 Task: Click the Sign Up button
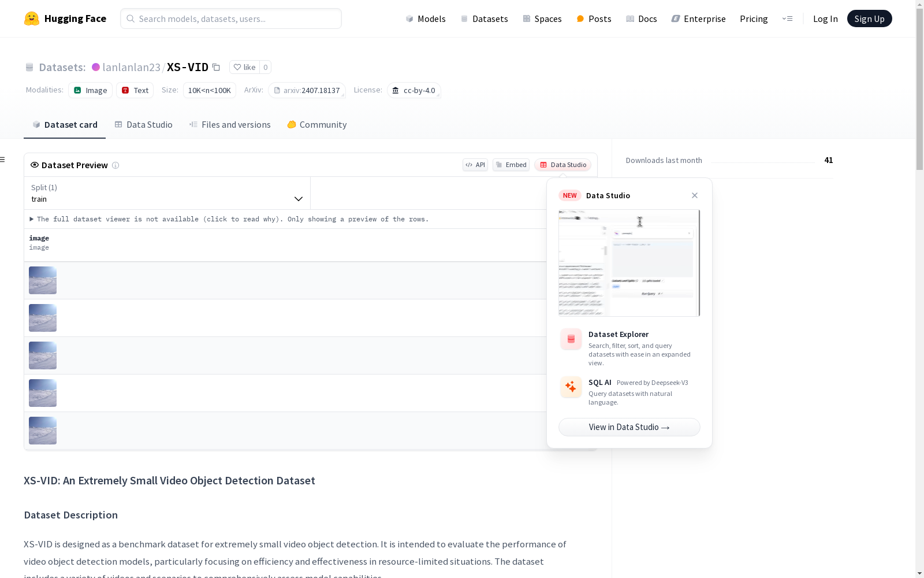[869, 18]
